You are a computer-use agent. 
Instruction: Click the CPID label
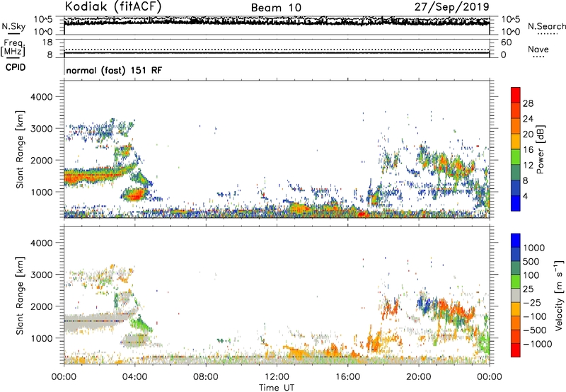click(16, 67)
